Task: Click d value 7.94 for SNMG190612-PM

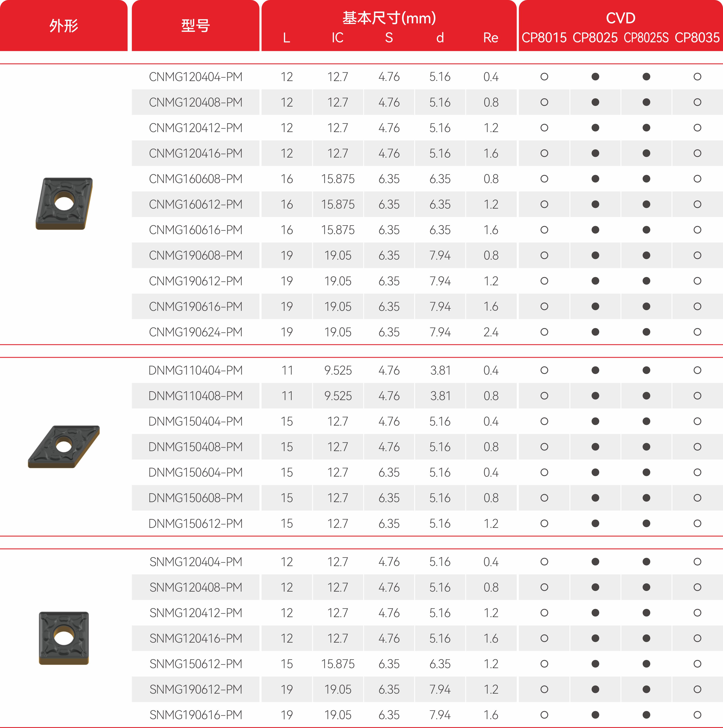Action: 440,689
